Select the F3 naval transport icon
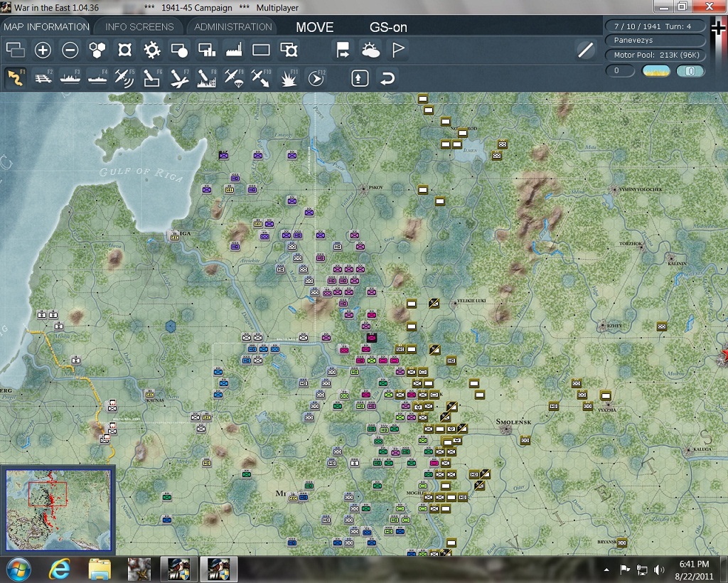Image resolution: width=728 pixels, height=583 pixels. pyautogui.click(x=70, y=77)
